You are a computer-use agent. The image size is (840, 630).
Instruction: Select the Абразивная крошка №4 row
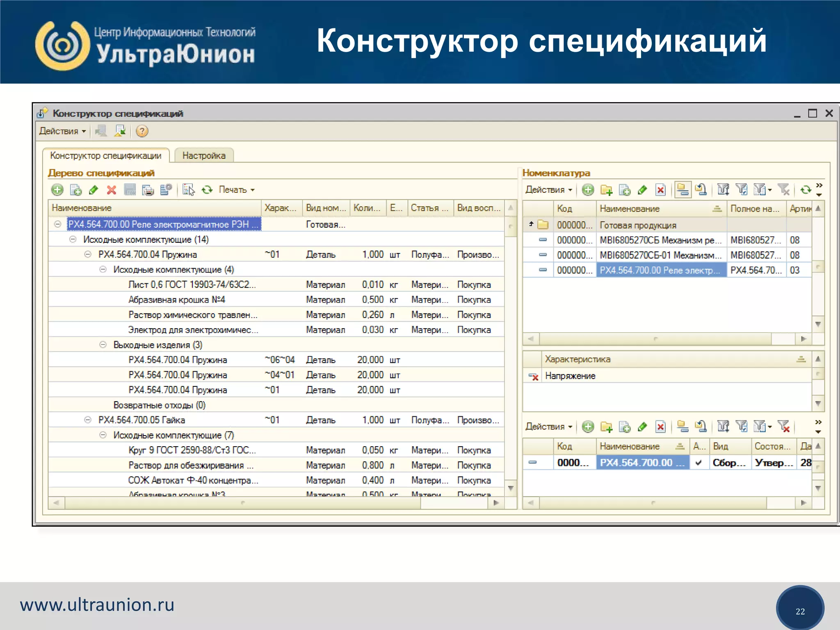coord(276,300)
